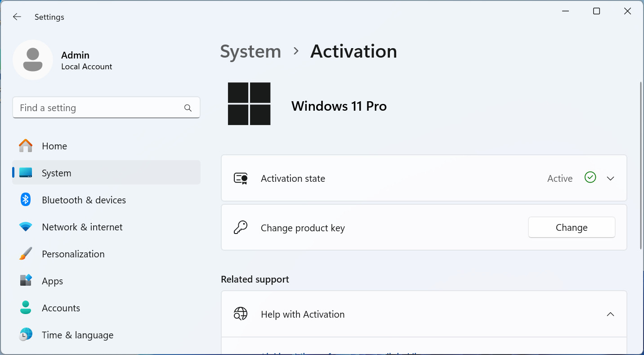Open Home via house icon
The width and height of the screenshot is (644, 355).
point(26,146)
